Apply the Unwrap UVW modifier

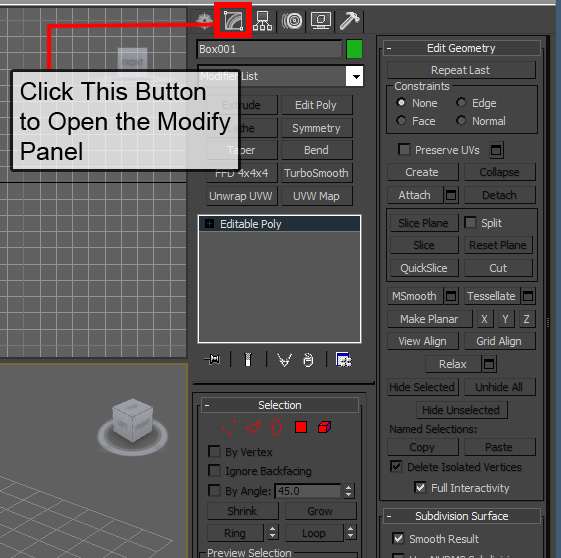click(x=241, y=196)
